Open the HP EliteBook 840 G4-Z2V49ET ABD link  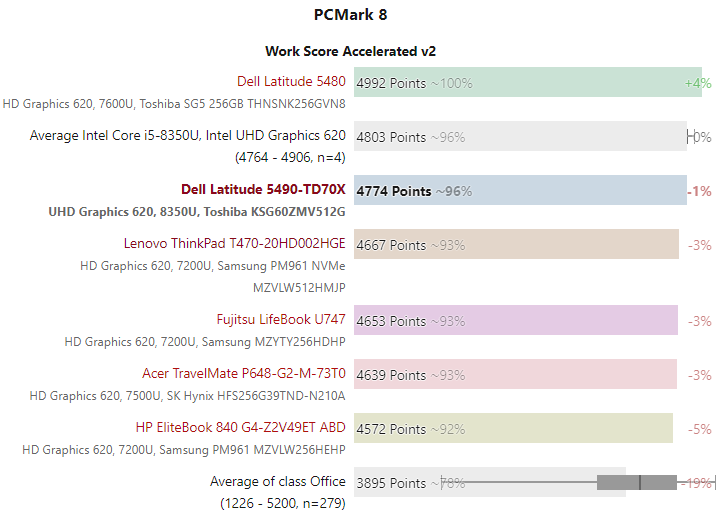click(240, 428)
